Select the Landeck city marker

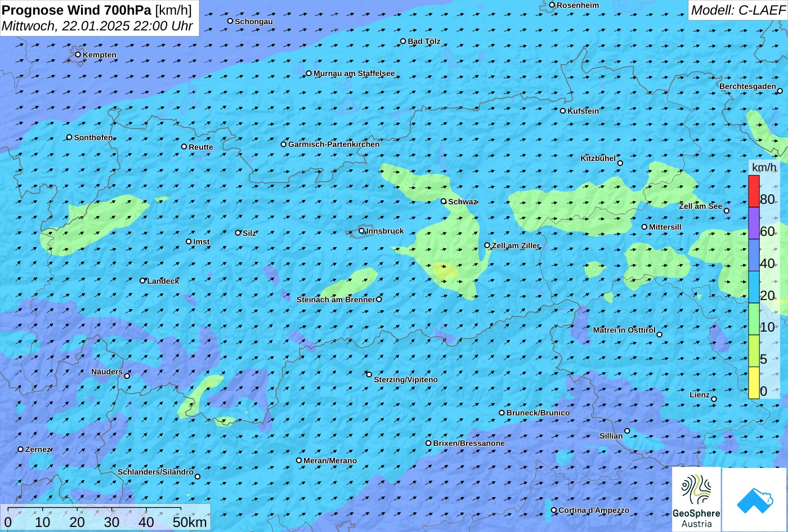(142, 280)
